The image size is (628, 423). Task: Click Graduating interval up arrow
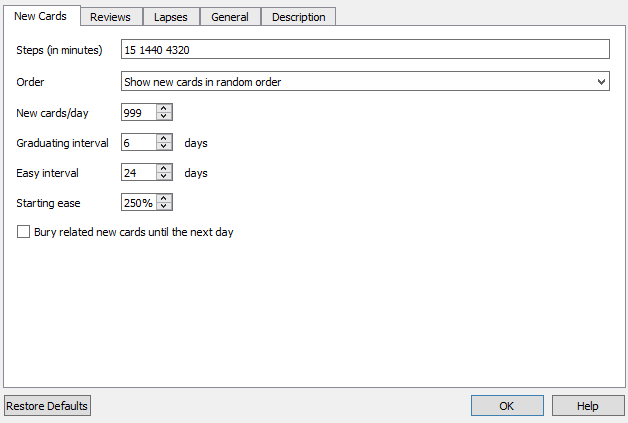pyautogui.click(x=164, y=138)
